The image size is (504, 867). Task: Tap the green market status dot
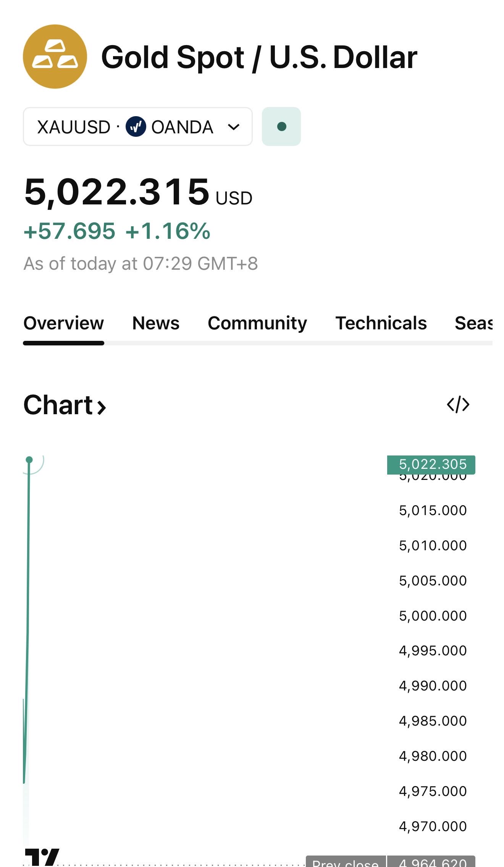(x=281, y=126)
